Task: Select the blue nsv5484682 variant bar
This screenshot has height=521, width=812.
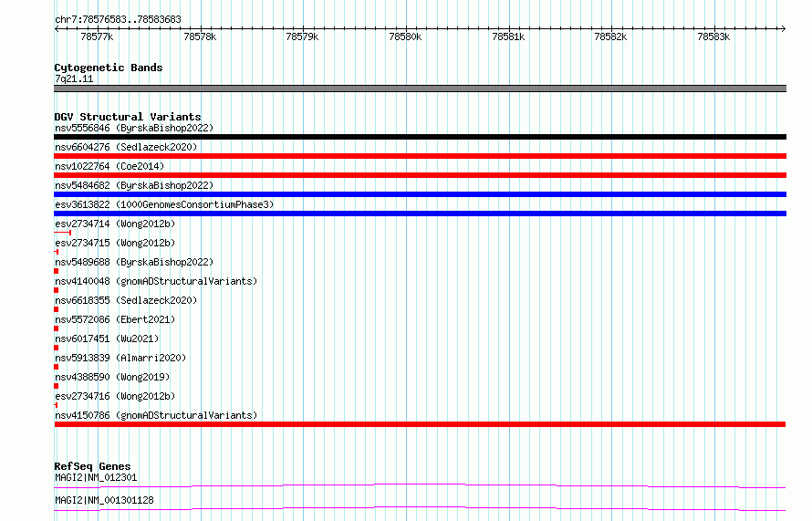Action: click(420, 194)
